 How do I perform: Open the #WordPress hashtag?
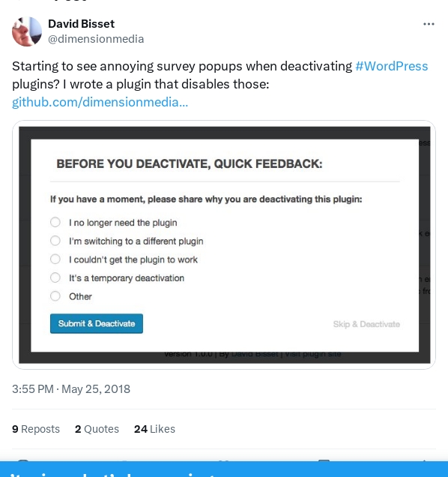click(x=392, y=66)
